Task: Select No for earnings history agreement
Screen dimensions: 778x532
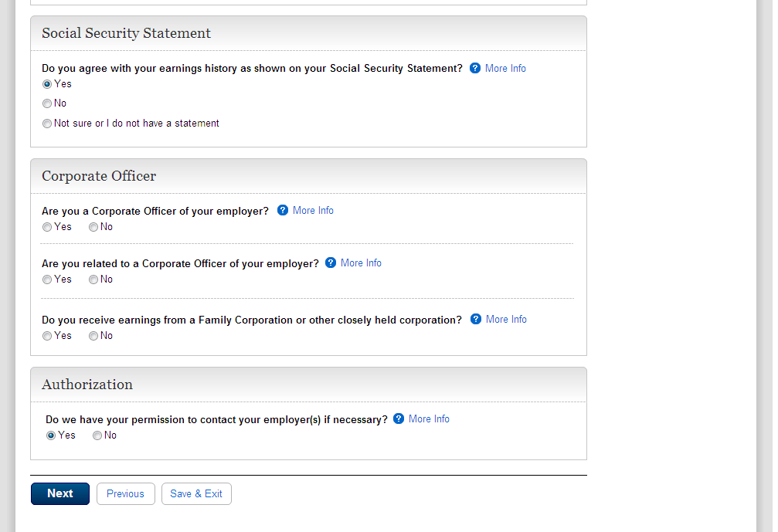Action: pyautogui.click(x=47, y=103)
